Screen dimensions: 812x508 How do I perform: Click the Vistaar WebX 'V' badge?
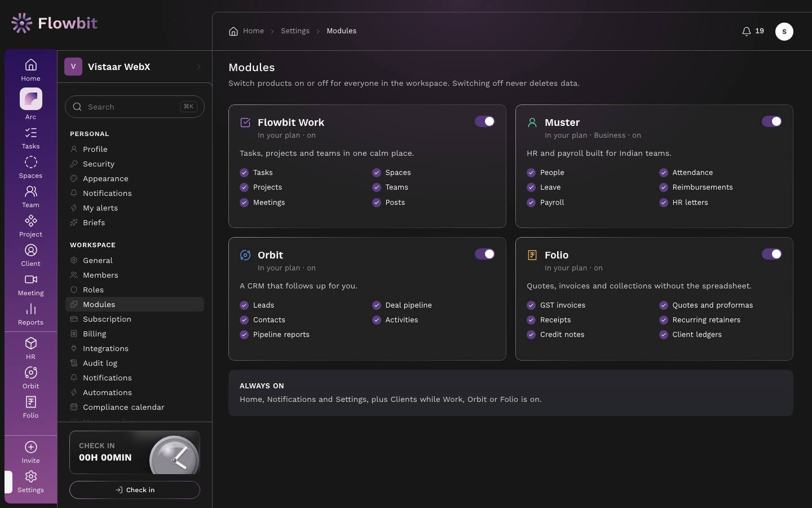[x=73, y=67]
